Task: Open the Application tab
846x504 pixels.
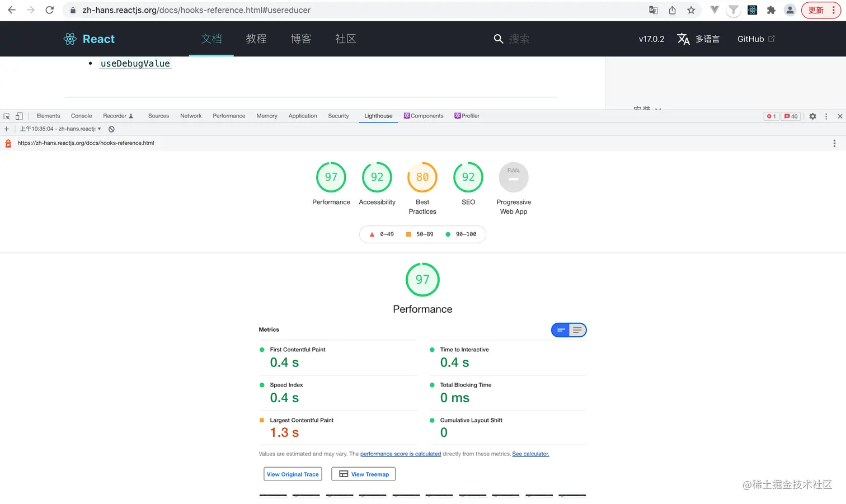Action: click(x=303, y=116)
